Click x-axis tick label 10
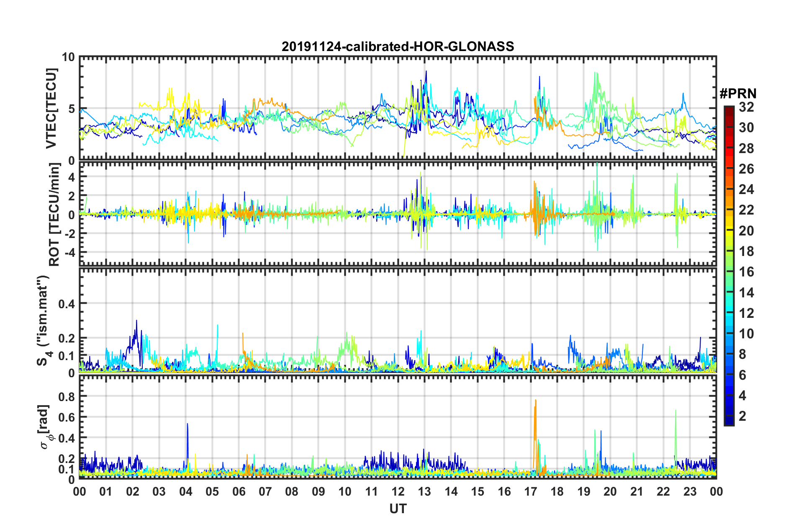The image size is (796, 532). tap(345, 491)
